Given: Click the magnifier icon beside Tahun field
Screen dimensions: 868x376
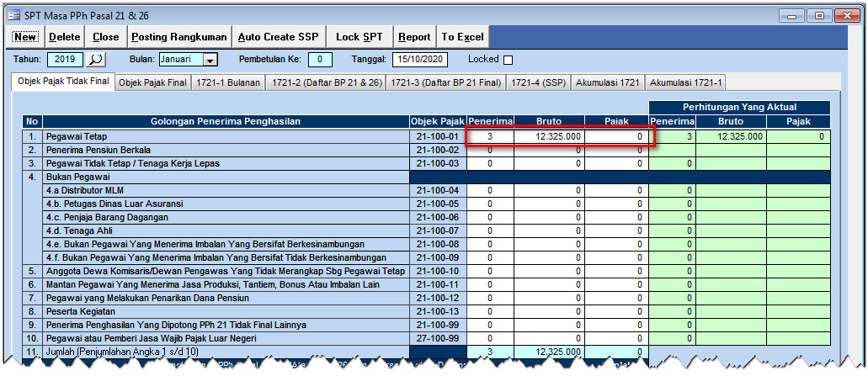Looking at the screenshot, I should [x=96, y=60].
